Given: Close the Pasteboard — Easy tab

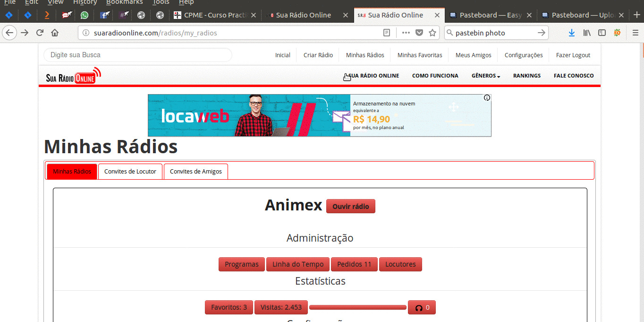Looking at the screenshot, I should coord(529,15).
